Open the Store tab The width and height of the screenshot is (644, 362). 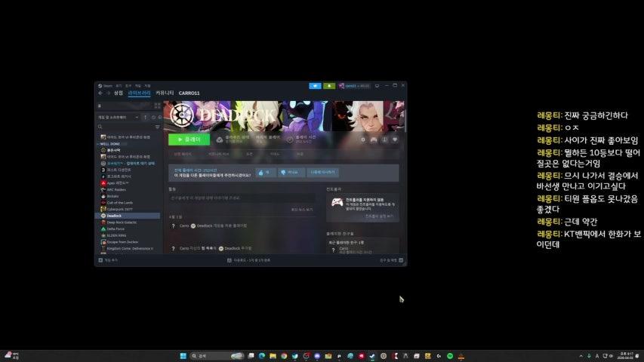click(119, 93)
